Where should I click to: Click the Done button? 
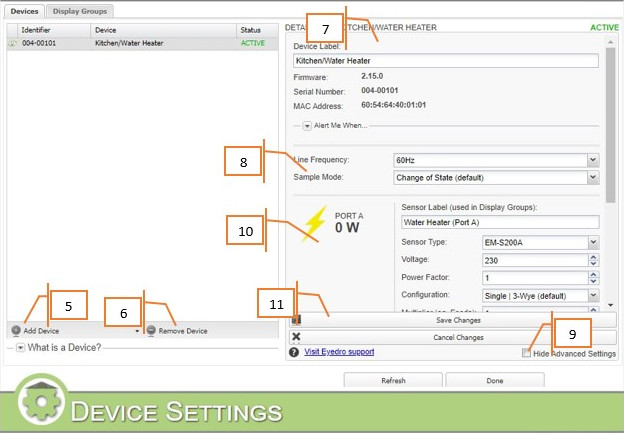tap(495, 380)
